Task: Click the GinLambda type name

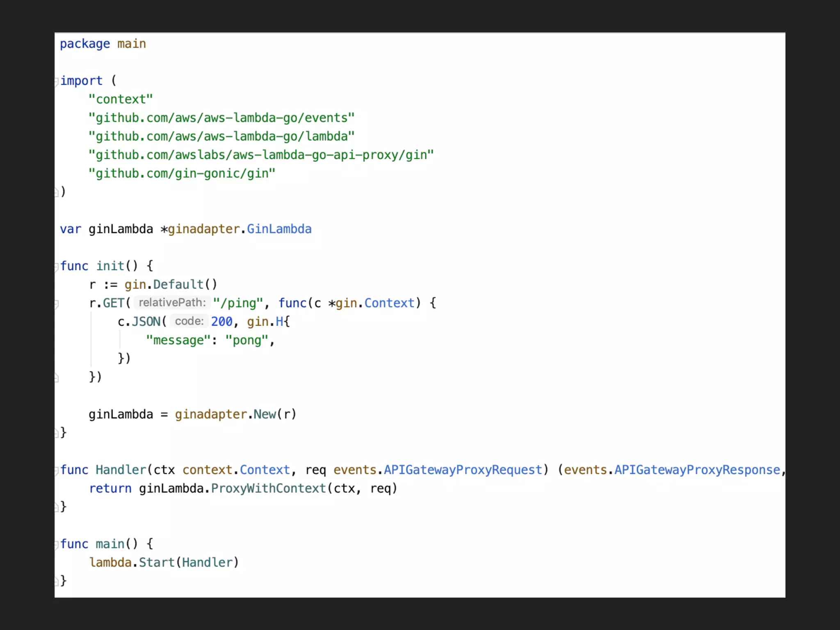Action: click(279, 229)
